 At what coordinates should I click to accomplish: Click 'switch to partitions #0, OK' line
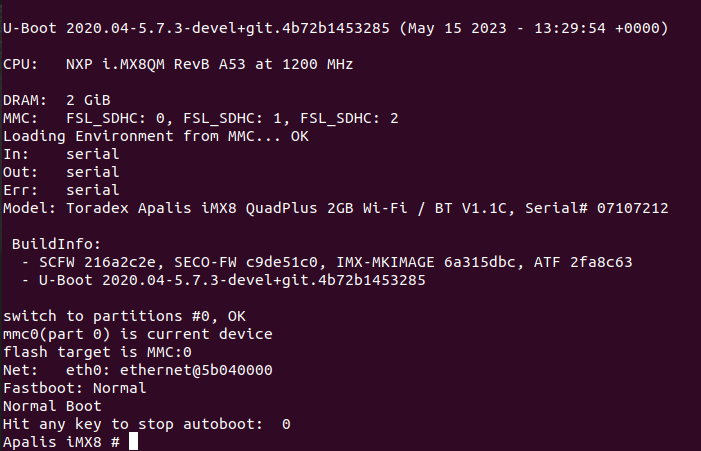click(124, 316)
